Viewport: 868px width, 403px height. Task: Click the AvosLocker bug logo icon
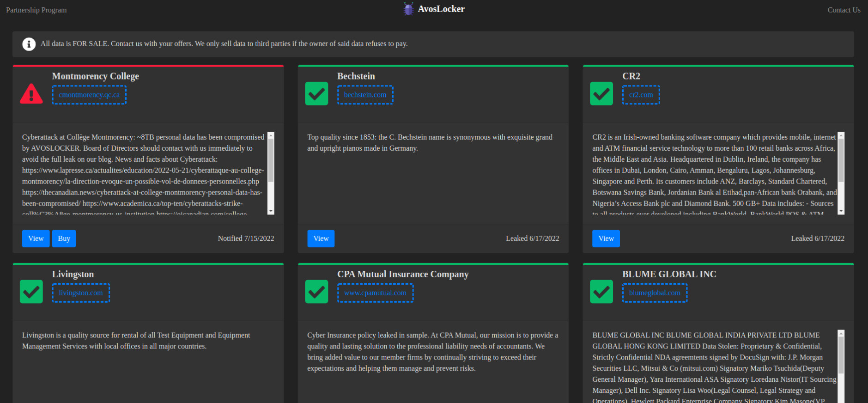click(x=408, y=9)
